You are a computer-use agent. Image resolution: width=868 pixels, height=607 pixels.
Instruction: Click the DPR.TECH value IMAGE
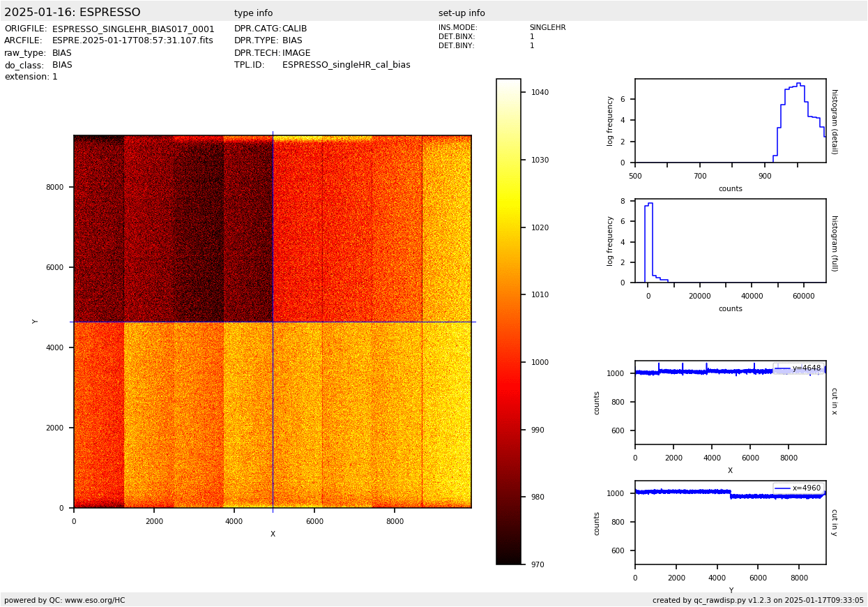click(x=296, y=53)
